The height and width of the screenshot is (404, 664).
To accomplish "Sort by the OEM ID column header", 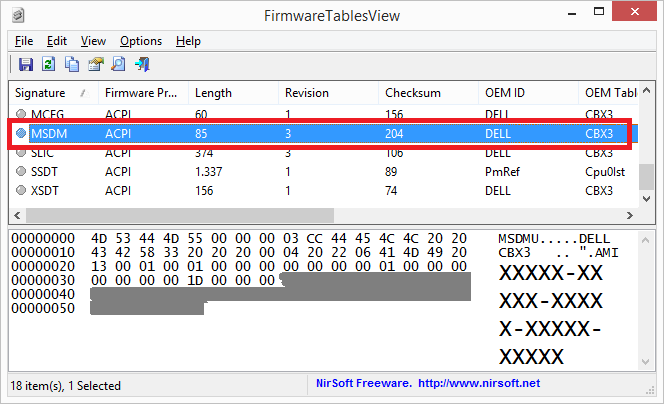I will (x=528, y=93).
